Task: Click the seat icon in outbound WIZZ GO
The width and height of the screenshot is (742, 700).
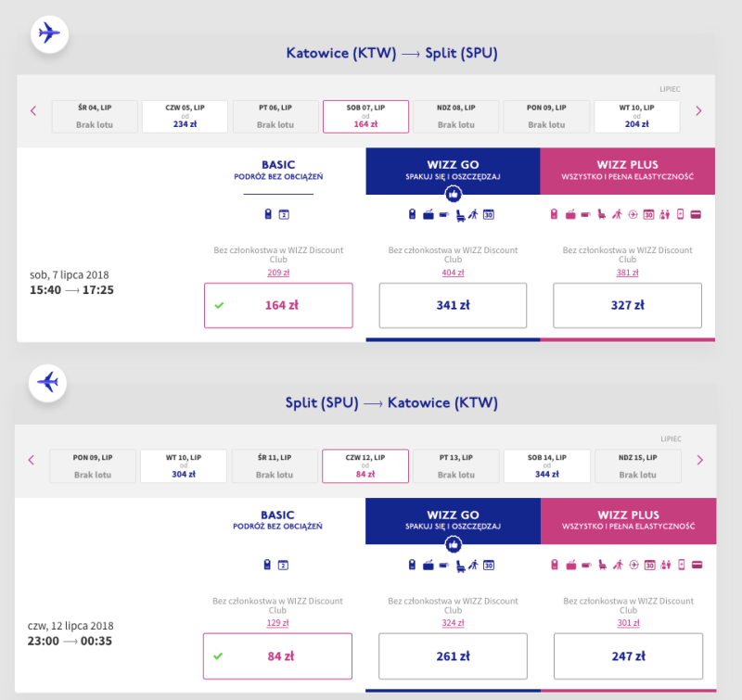Action: (459, 215)
